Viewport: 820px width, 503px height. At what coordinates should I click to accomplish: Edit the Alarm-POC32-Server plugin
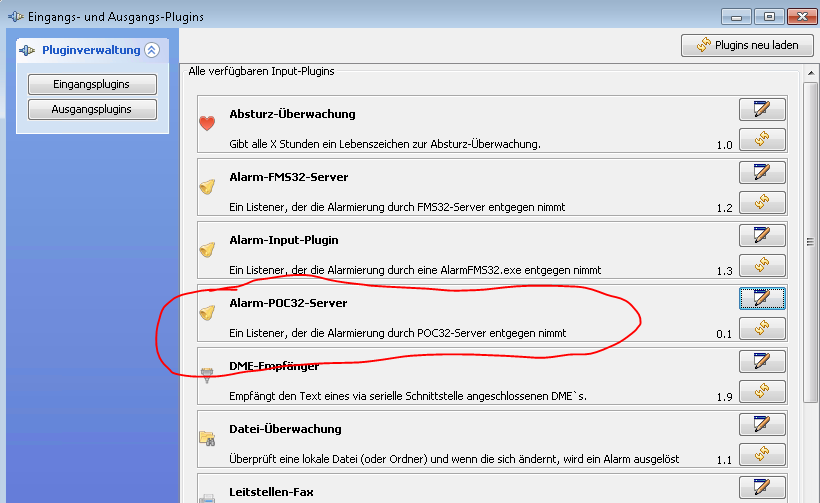pos(762,298)
